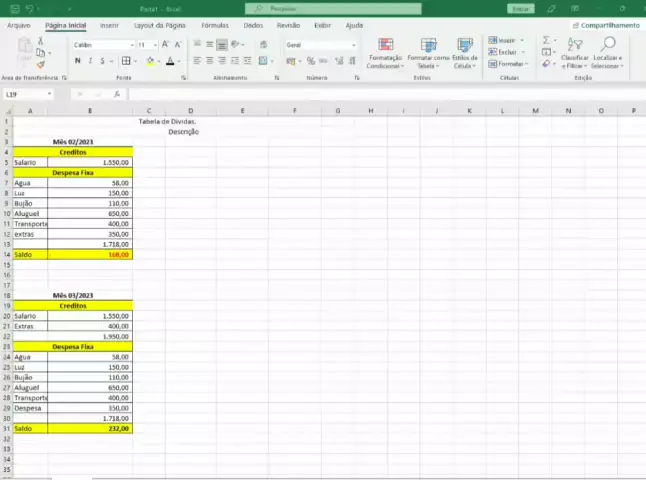Viewport: 646px width, 480px height.
Task: Click the Compartilhamento button
Action: (x=604, y=25)
